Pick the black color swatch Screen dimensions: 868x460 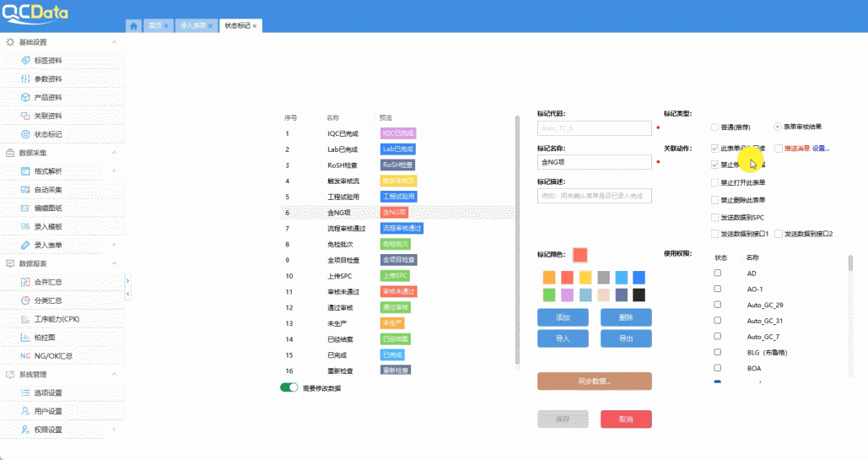pos(639,295)
